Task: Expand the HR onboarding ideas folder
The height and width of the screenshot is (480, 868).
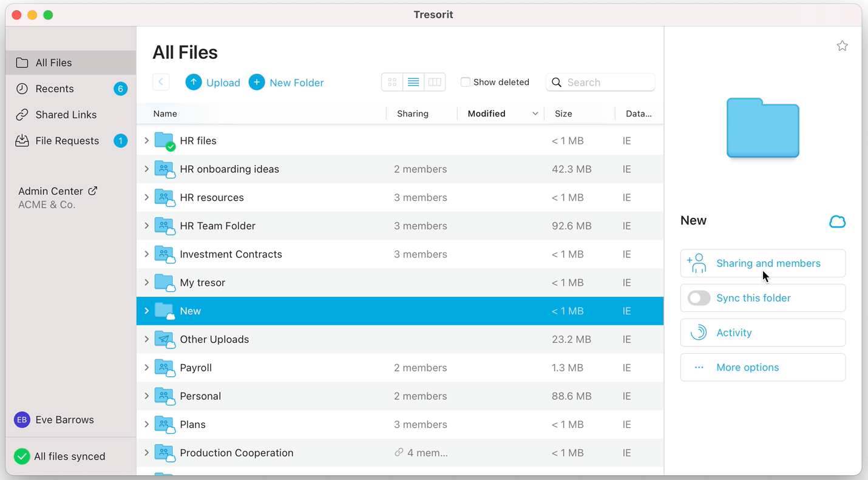Action: click(x=146, y=169)
